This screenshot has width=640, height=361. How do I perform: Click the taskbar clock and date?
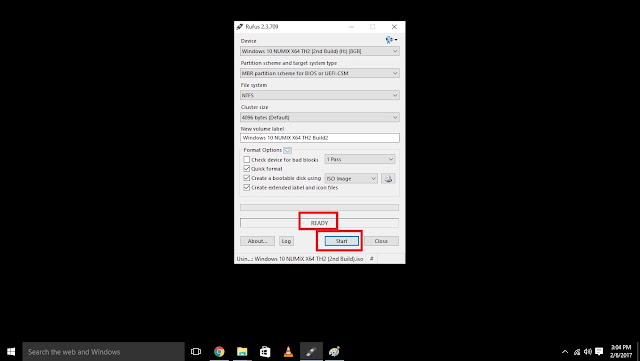pyautogui.click(x=621, y=352)
